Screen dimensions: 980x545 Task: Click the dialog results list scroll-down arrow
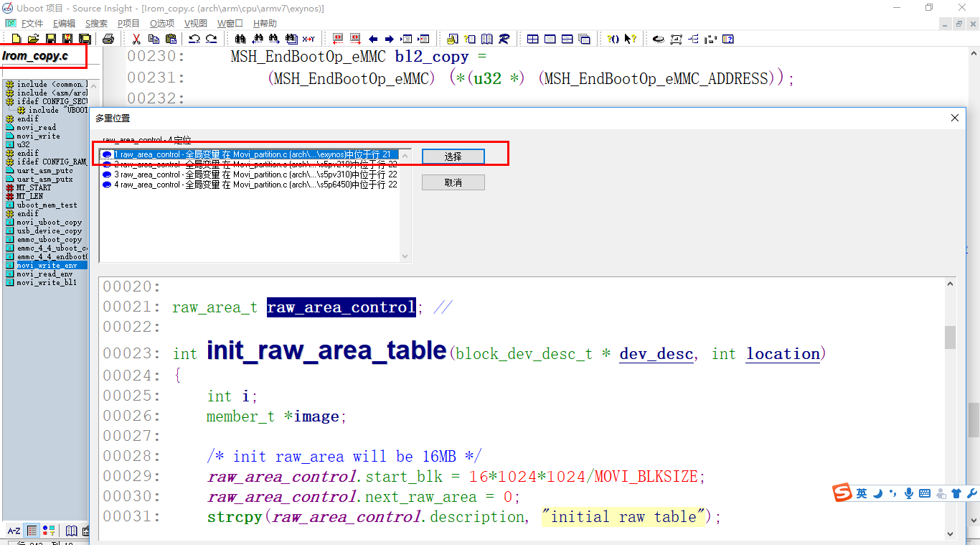[405, 256]
